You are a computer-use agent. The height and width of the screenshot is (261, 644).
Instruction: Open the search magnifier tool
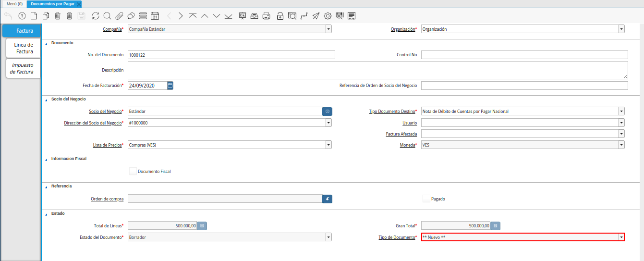[107, 16]
